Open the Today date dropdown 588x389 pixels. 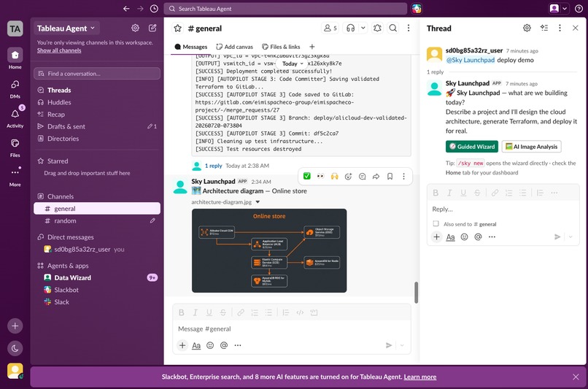(x=292, y=63)
